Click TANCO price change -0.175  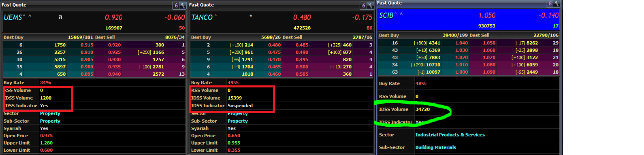tap(362, 17)
